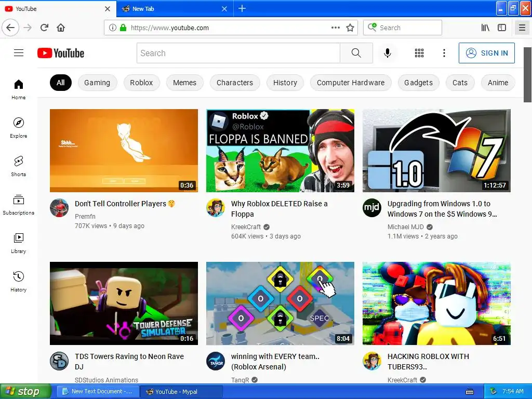Go back using browser back arrow
The height and width of the screenshot is (399, 532).
[10, 28]
